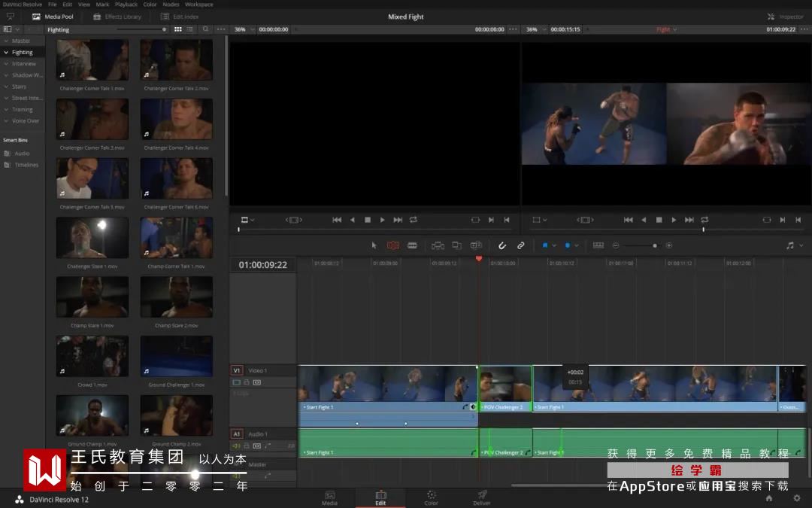Screen dimensions: 812x508
Task: Adjust the media pool thumbnail size slider
Action: pos(164,29)
